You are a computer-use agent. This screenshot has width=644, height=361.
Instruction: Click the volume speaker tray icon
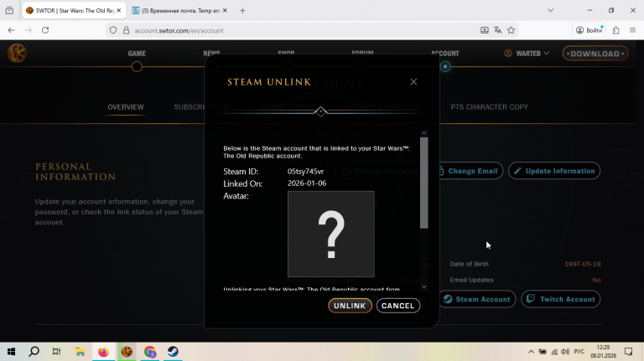coord(565,352)
